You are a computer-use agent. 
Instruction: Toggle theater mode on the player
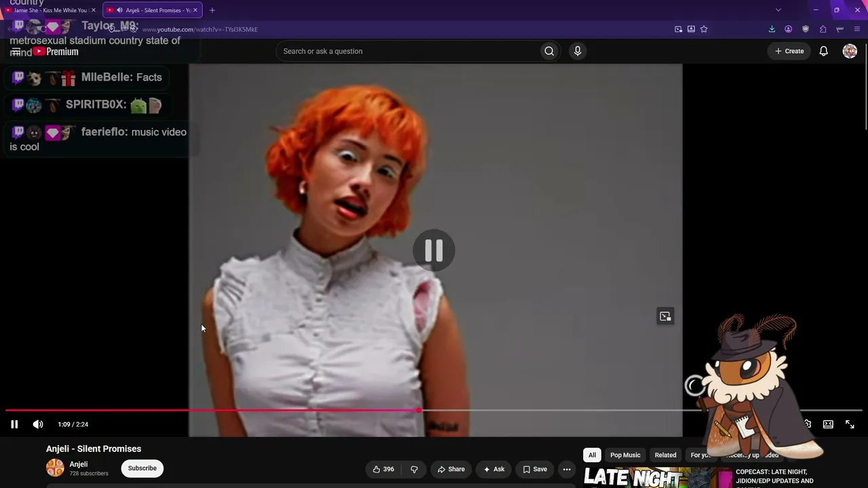pos(828,424)
